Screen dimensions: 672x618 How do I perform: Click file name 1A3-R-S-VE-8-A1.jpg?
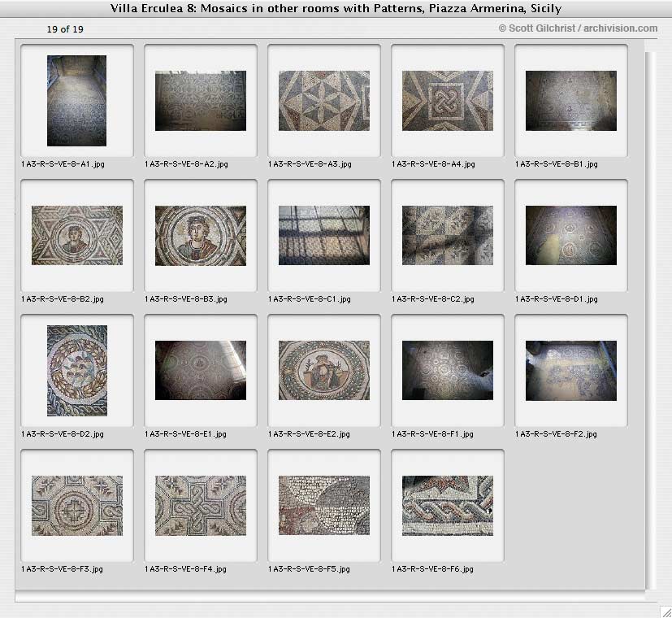click(x=63, y=163)
